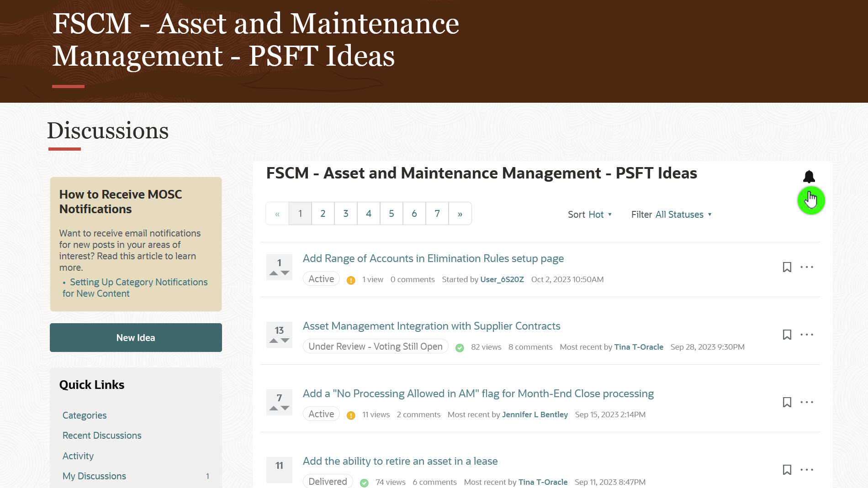Open "Add the ability to retire an asset" discussion
The height and width of the screenshot is (488, 868).
pyautogui.click(x=400, y=461)
